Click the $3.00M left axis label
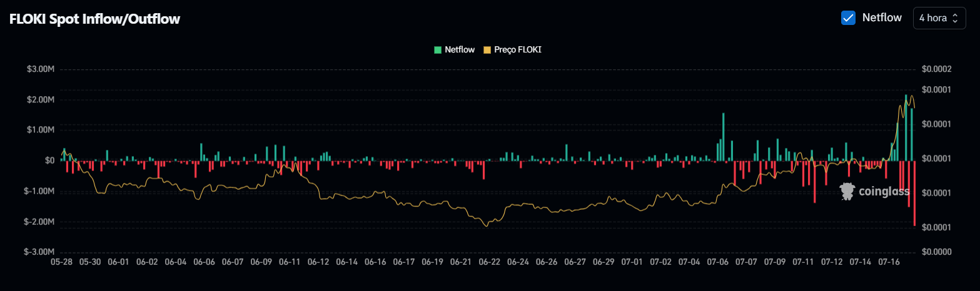Viewport: 980px width, 291px height. click(41, 69)
